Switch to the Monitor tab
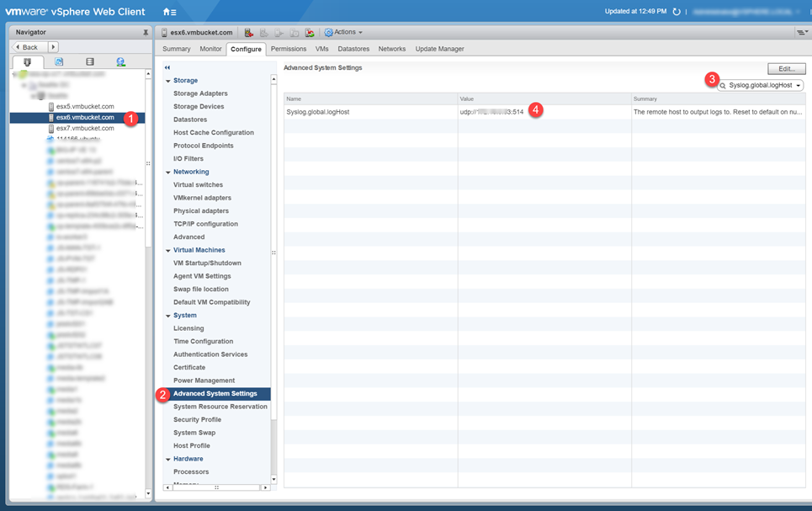The image size is (812, 511). click(x=210, y=49)
